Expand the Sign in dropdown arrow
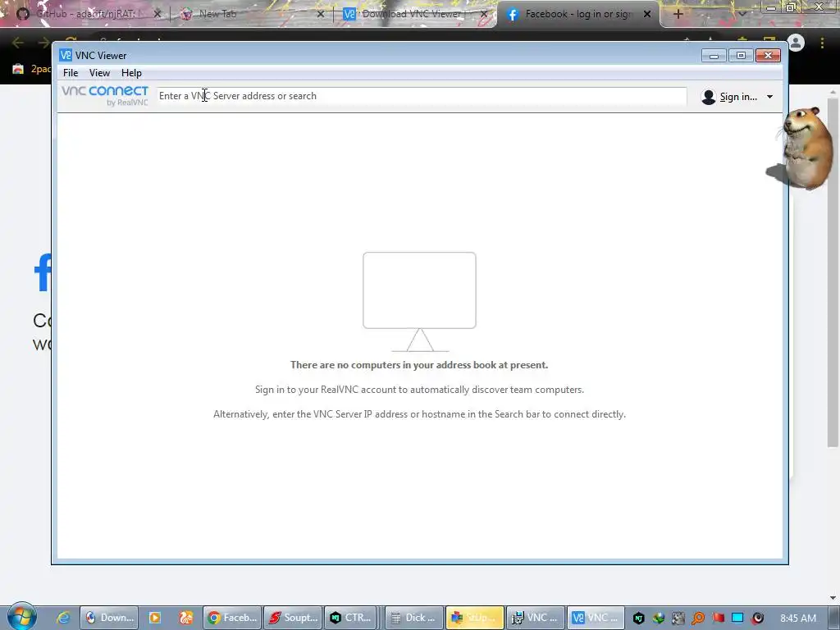The image size is (840, 630). tap(769, 97)
